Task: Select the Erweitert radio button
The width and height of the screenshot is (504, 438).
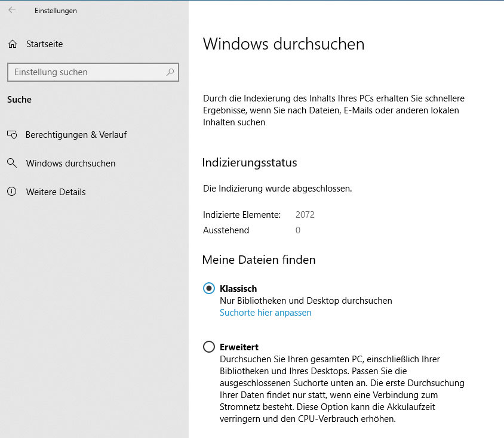Action: pyautogui.click(x=209, y=347)
